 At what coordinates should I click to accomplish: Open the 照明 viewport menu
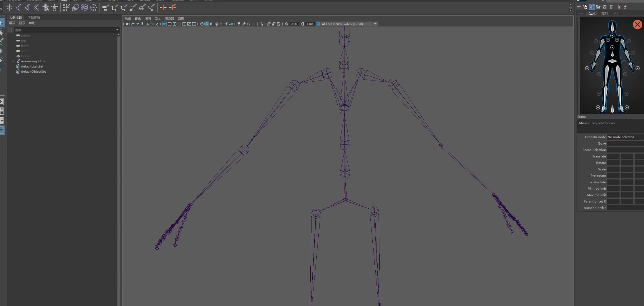(x=147, y=19)
